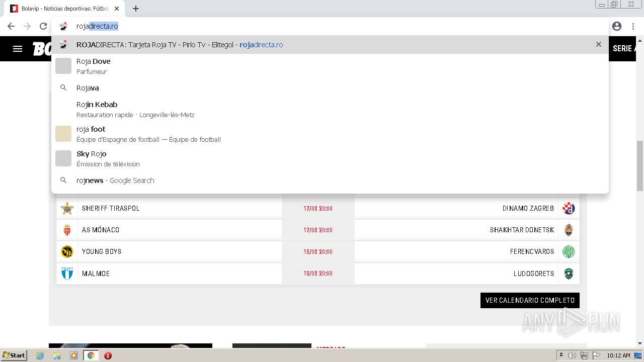
Task: Open the media player taskbar icon
Action: [x=74, y=355]
